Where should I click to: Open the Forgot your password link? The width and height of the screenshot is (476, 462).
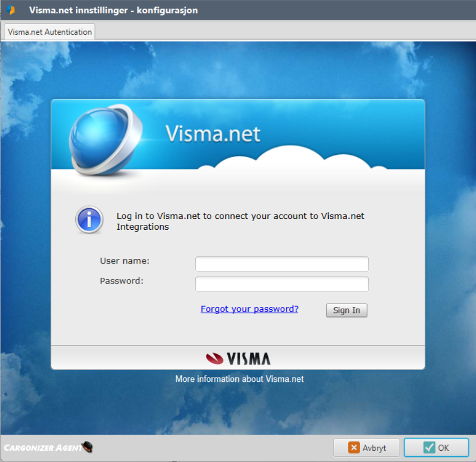point(249,309)
